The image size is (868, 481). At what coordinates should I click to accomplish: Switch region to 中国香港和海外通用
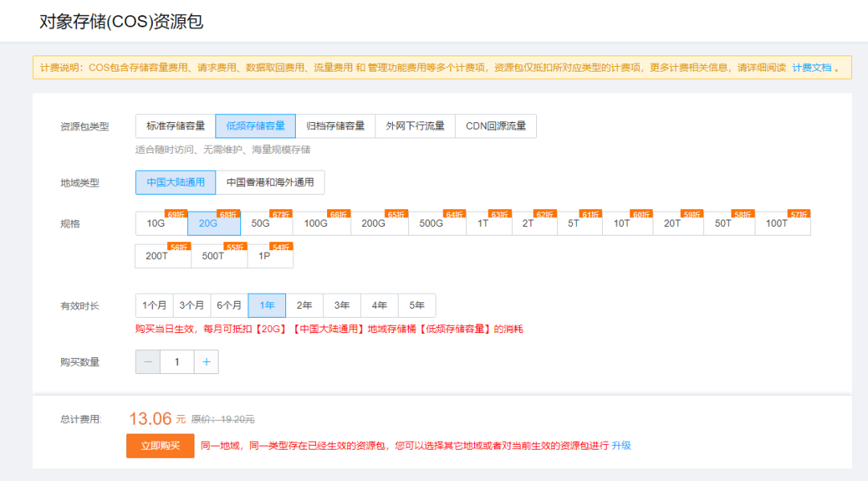270,183
